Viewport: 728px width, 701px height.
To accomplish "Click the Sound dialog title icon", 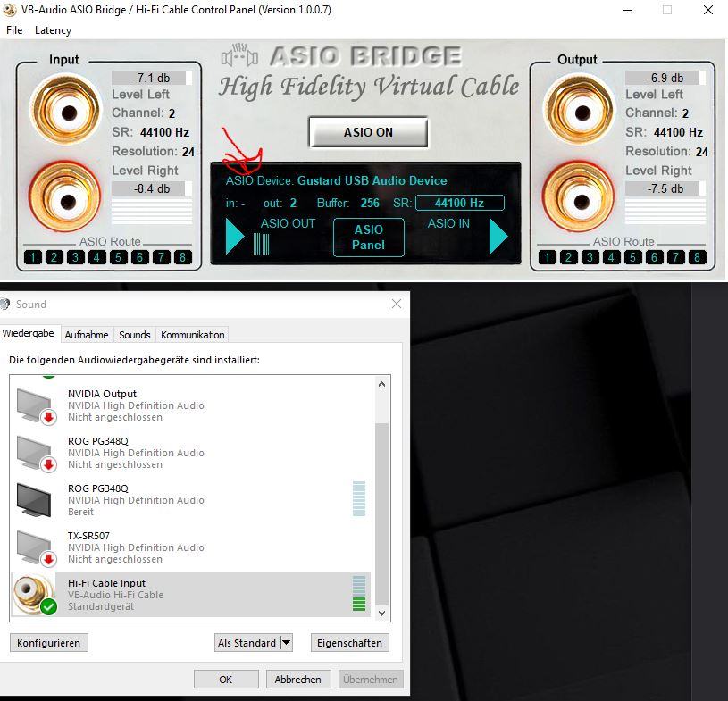I will click(4, 305).
